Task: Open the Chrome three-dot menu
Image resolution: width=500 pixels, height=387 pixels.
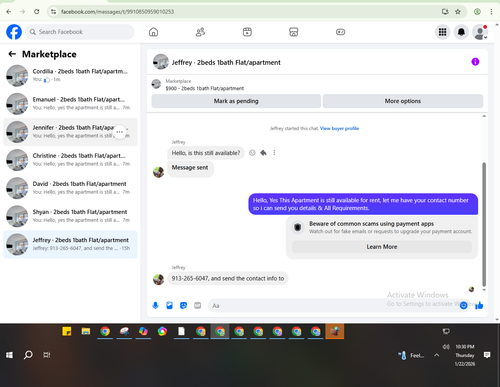Action: click(x=491, y=12)
